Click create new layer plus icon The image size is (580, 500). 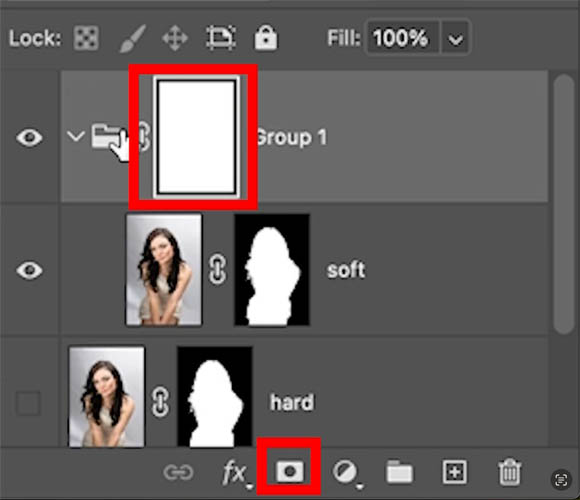pos(455,472)
